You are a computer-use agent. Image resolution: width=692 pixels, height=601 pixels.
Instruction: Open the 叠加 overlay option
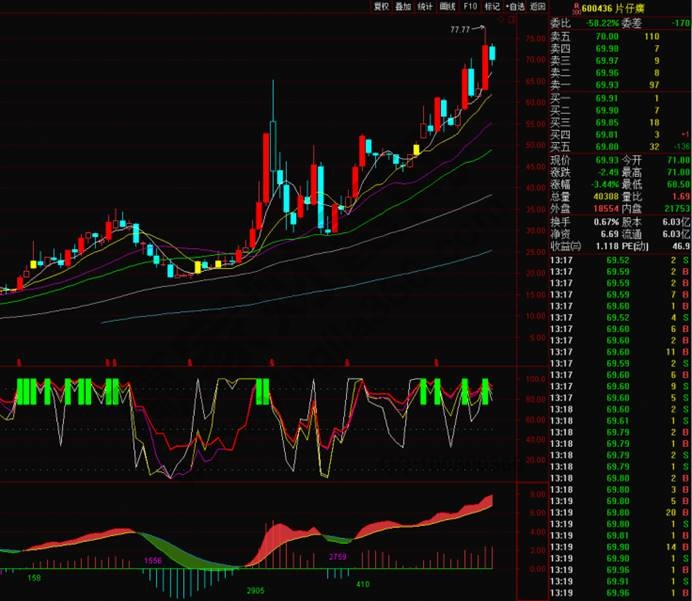(x=403, y=6)
